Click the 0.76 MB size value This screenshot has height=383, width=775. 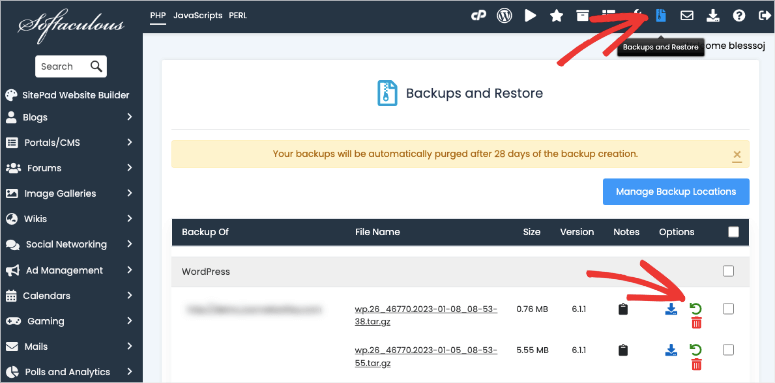[x=532, y=309]
